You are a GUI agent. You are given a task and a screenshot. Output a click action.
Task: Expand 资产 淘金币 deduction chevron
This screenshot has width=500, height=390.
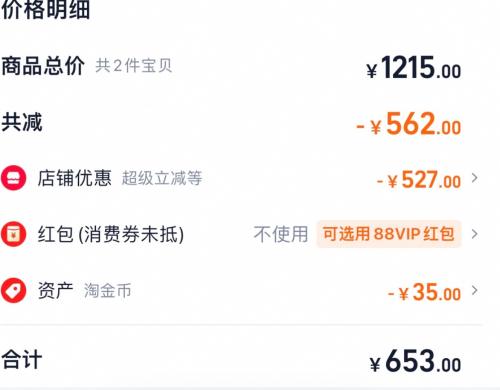tap(475, 290)
